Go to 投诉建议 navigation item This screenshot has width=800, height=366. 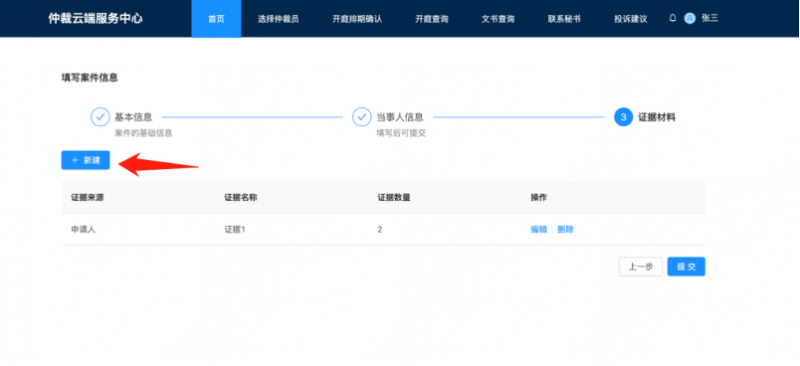coord(631,19)
